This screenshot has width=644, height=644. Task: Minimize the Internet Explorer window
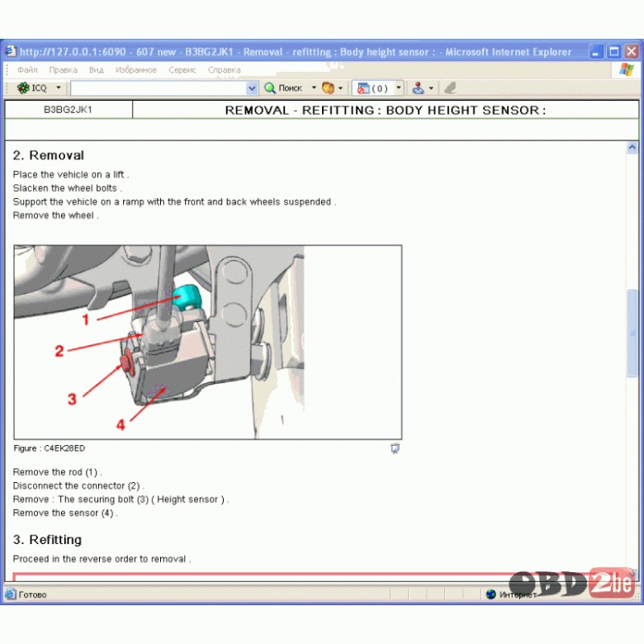click(595, 52)
